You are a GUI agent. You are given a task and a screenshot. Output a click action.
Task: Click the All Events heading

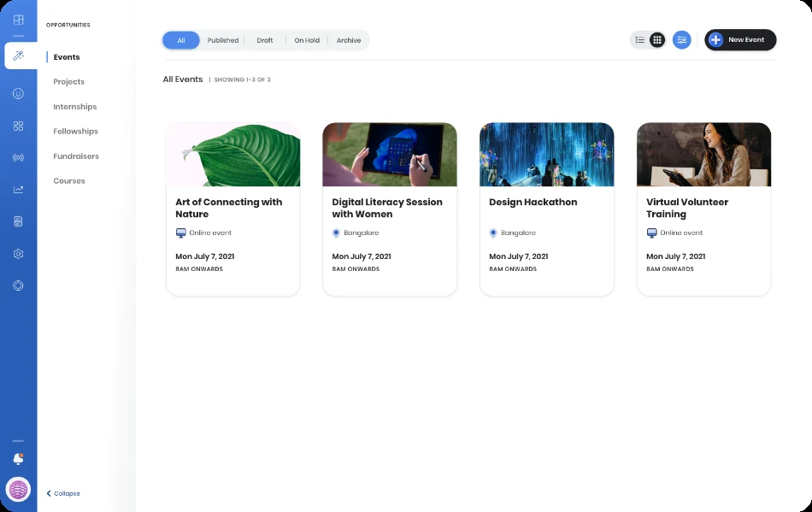click(x=183, y=79)
